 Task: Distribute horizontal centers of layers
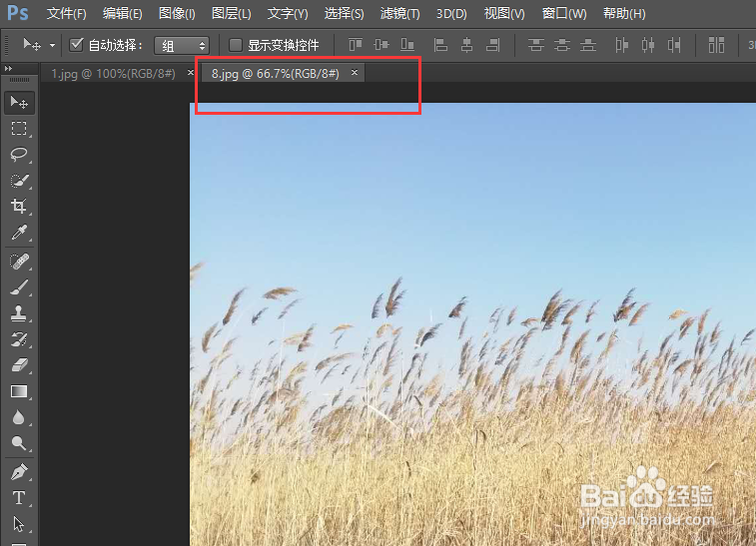[x=648, y=45]
